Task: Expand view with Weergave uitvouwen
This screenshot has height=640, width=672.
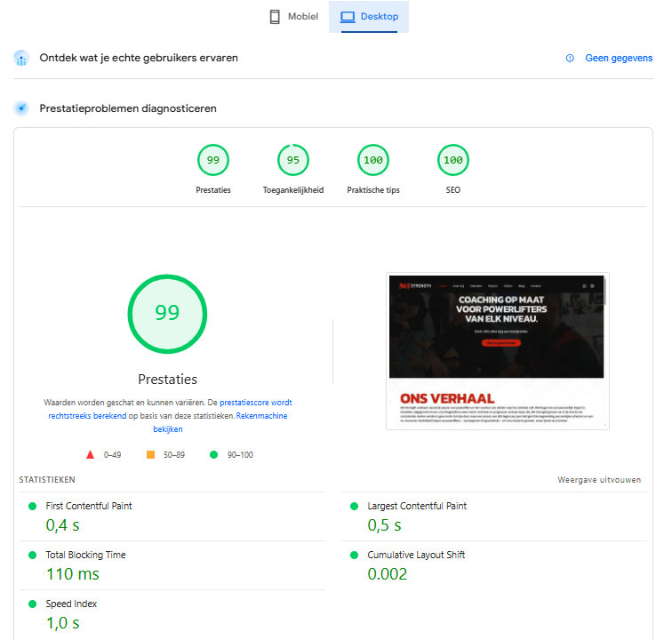Action: (598, 480)
